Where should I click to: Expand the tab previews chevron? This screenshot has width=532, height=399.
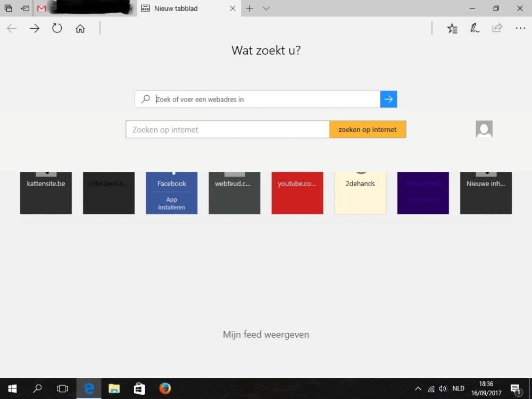pos(267,9)
